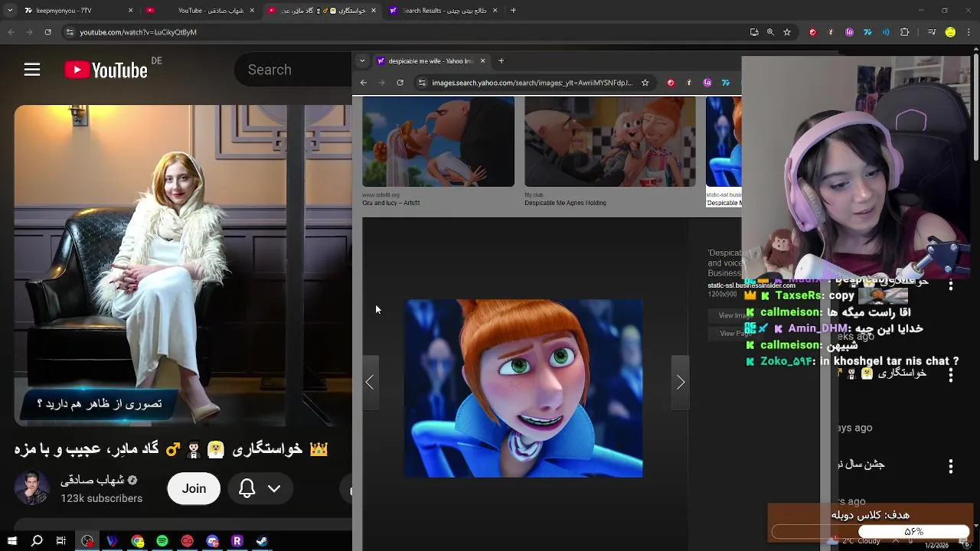The width and height of the screenshot is (980, 551).
Task: Open the Gru and Lucy - Artofit thumbnail
Action: click(438, 141)
